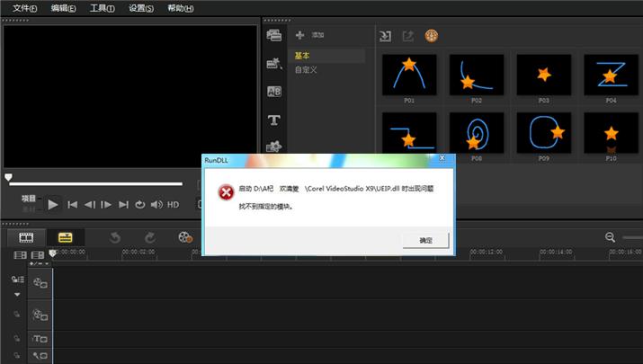This screenshot has height=364, width=643.
Task: Open the system volume control speaker
Action: pos(156,205)
